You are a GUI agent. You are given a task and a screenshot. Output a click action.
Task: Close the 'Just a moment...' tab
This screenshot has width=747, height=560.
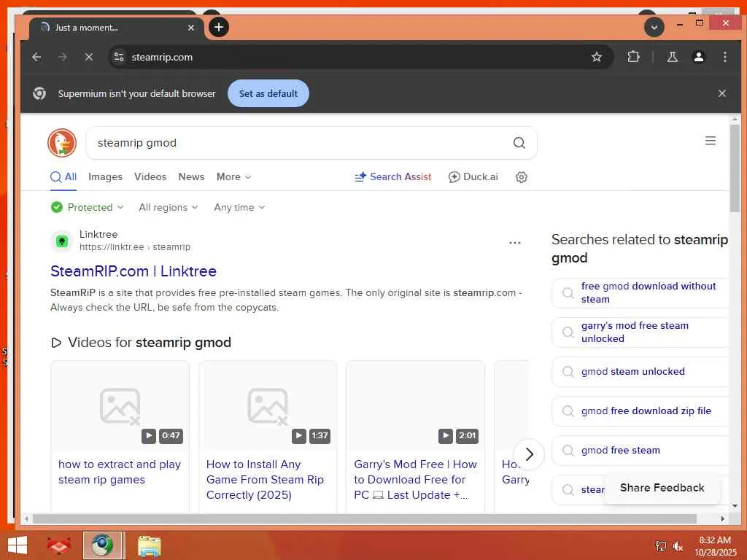click(191, 28)
